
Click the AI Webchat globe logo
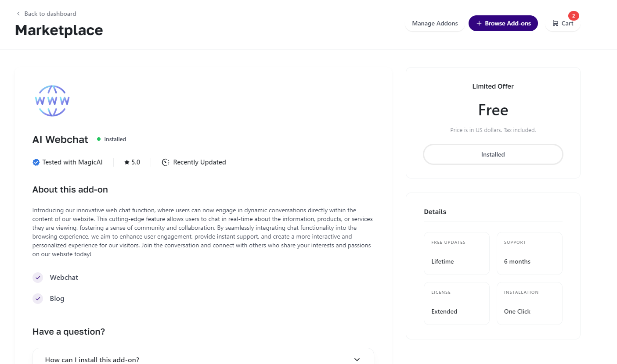[x=52, y=101]
